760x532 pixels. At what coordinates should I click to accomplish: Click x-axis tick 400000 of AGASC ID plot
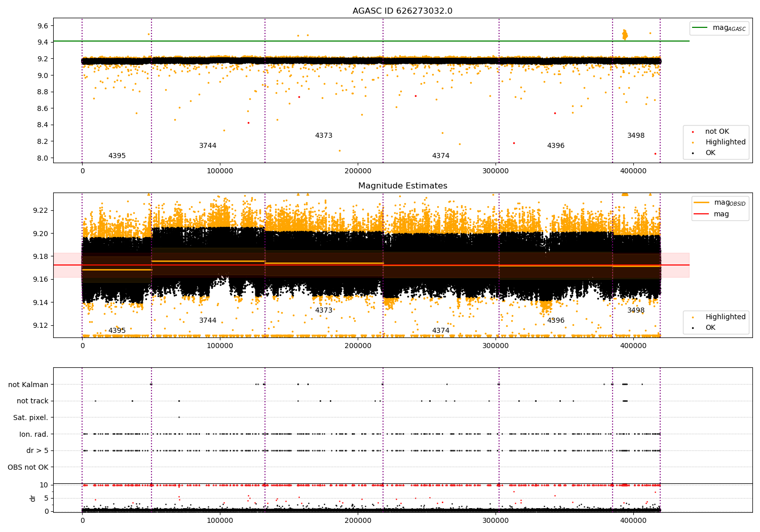633,171
